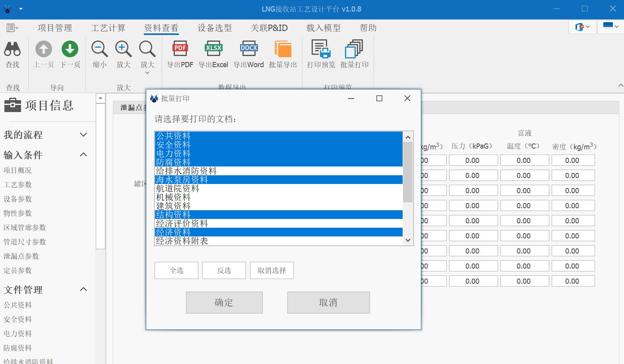Click 结构资料 in the print list
The image size is (624, 364).
[x=279, y=215]
